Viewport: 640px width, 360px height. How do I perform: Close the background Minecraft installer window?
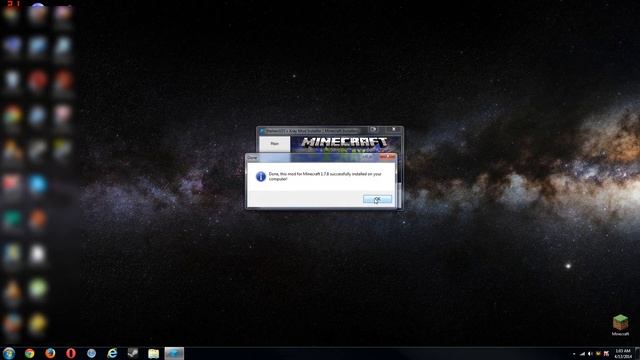[393, 129]
